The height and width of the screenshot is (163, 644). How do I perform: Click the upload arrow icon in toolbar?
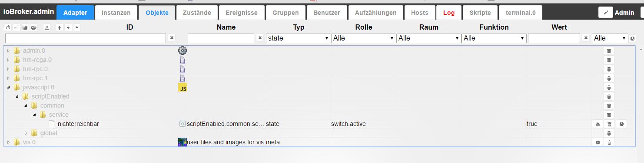[x=68, y=27]
